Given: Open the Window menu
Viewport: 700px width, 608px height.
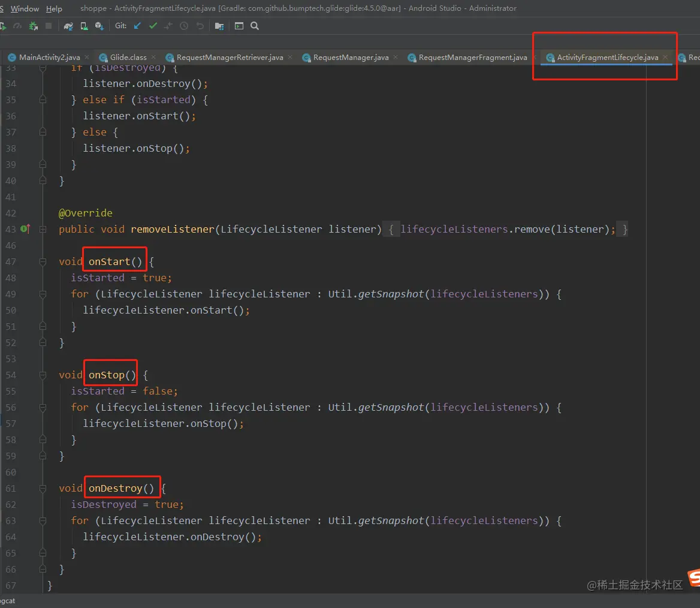Looking at the screenshot, I should click(x=25, y=8).
